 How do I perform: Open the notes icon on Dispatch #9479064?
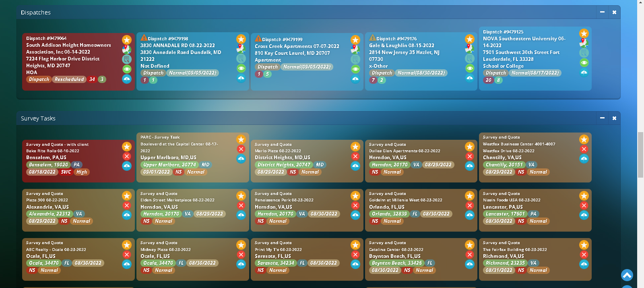pos(127,59)
